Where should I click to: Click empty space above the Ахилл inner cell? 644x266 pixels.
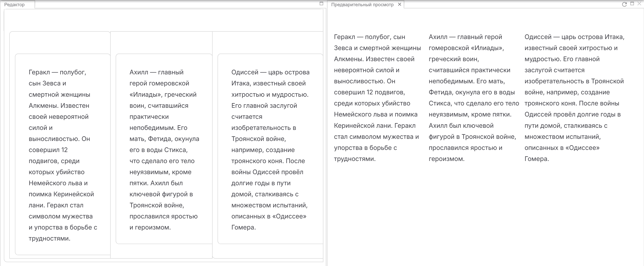161,43
